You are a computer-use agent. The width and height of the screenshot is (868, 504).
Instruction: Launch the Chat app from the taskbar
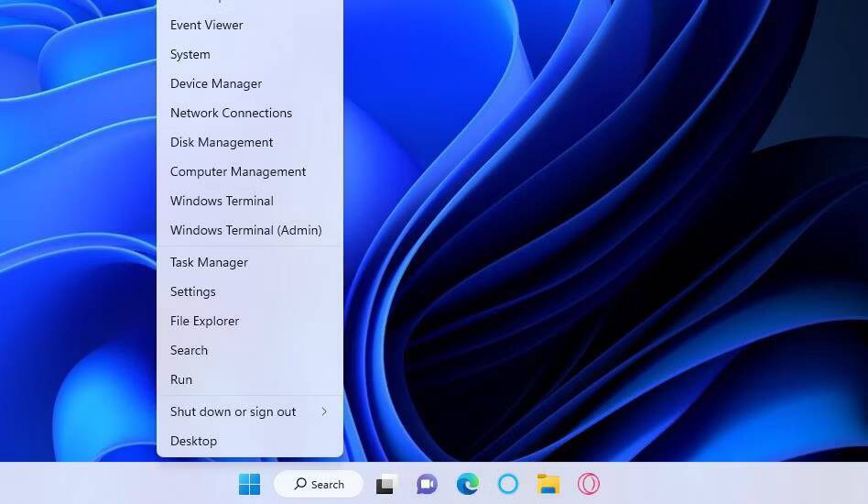pos(427,485)
